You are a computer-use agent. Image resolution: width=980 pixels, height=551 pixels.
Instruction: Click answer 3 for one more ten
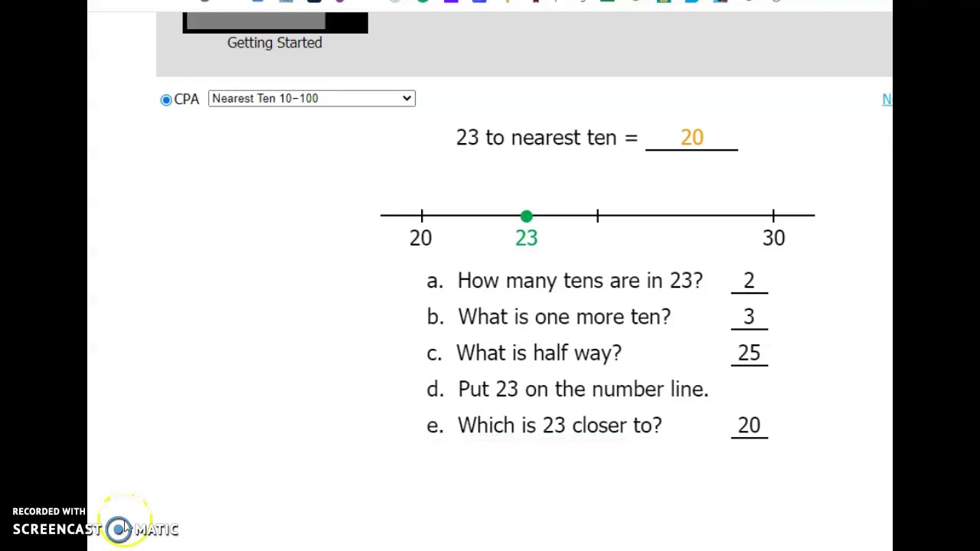pos(749,317)
